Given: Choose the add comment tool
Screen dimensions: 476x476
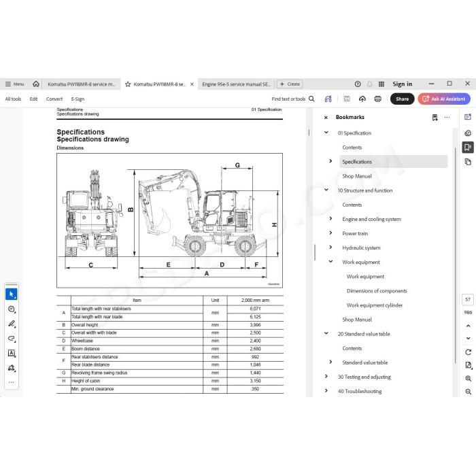Looking at the screenshot, I should click(12, 309).
